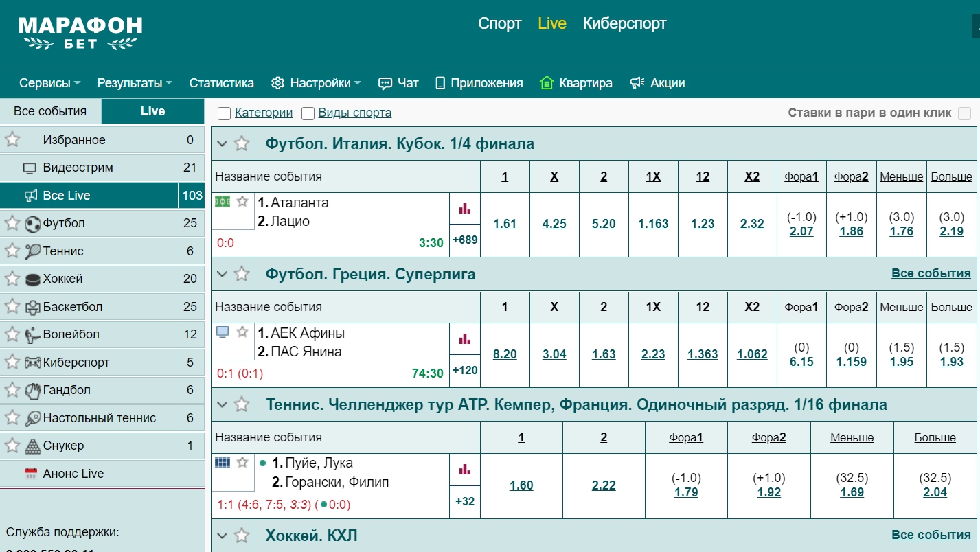980x552 pixels.
Task: Click the gear icon beside Настройки
Action: tap(277, 83)
